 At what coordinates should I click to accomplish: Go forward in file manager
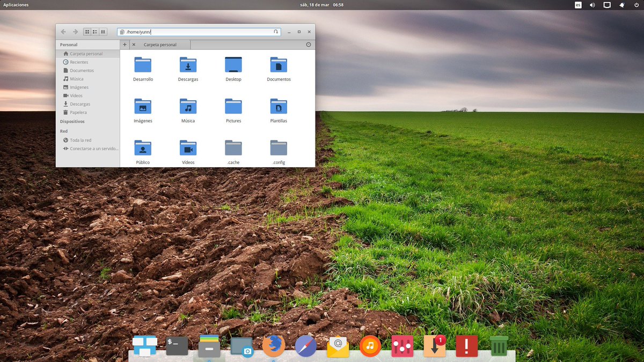(x=75, y=32)
